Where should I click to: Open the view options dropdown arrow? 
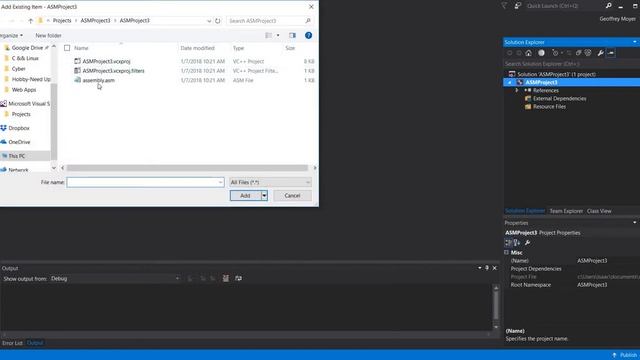tap(278, 36)
